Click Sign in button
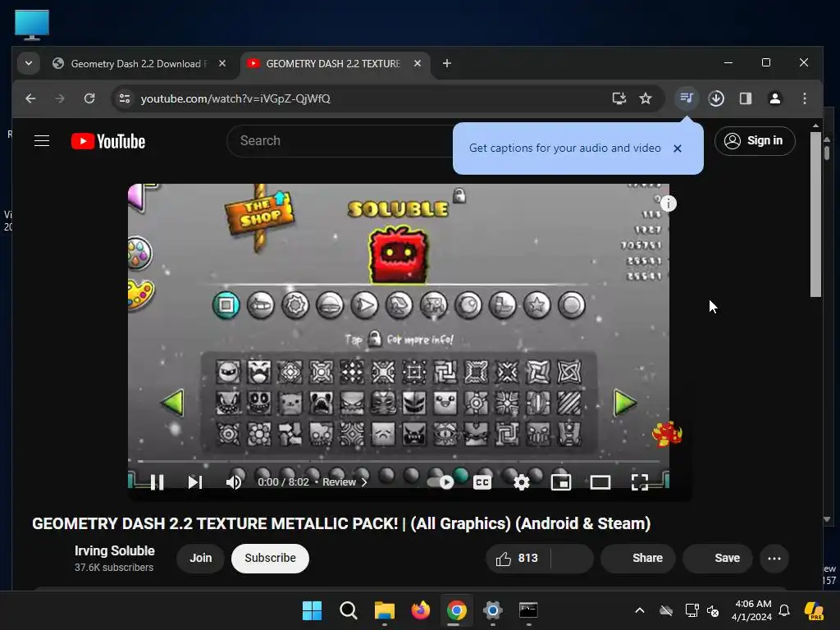840x630 pixels. [755, 141]
